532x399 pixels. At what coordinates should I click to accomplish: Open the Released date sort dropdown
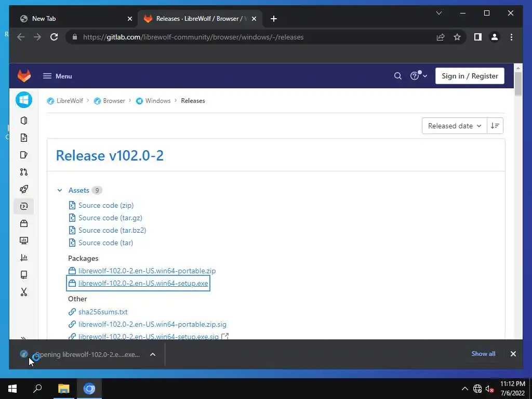[x=454, y=126]
